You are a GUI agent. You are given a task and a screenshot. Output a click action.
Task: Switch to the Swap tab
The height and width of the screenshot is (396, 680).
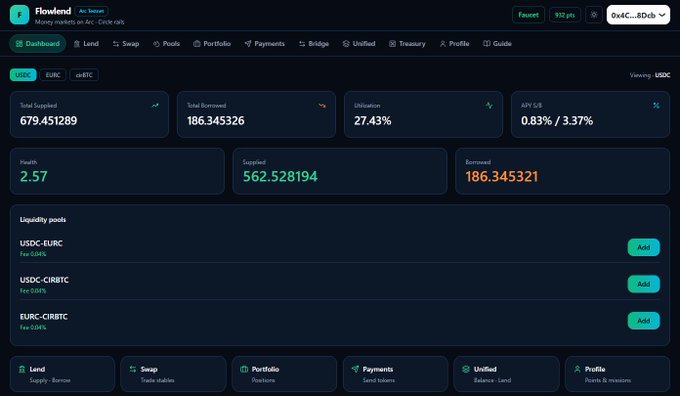(x=126, y=43)
